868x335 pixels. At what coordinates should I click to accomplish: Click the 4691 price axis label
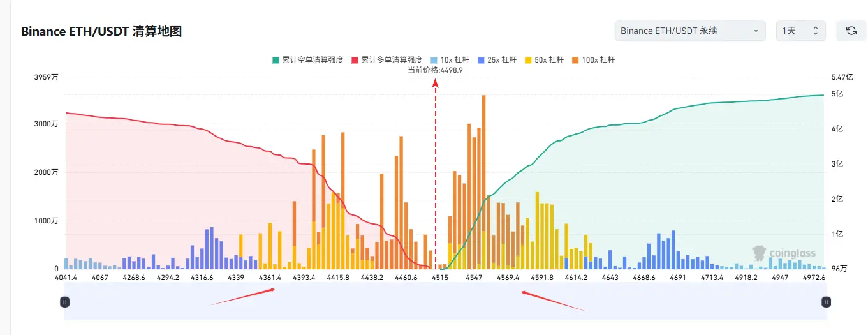pyautogui.click(x=678, y=278)
